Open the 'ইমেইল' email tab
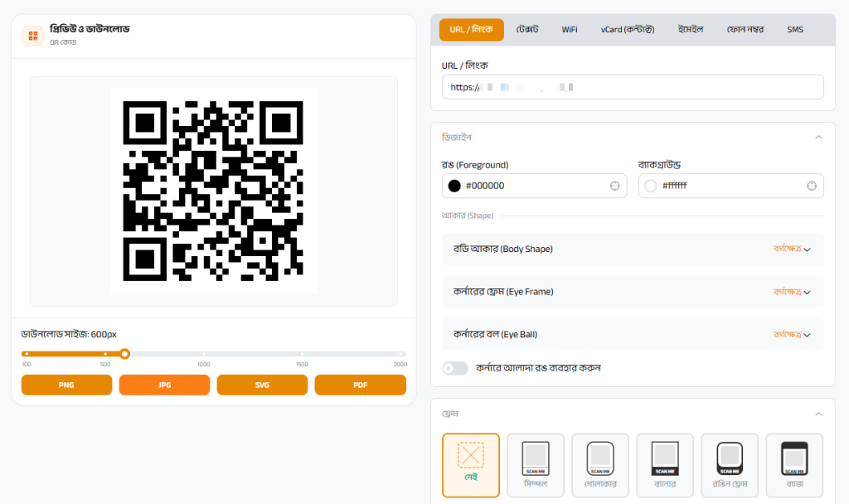This screenshot has height=504, width=849. point(691,30)
